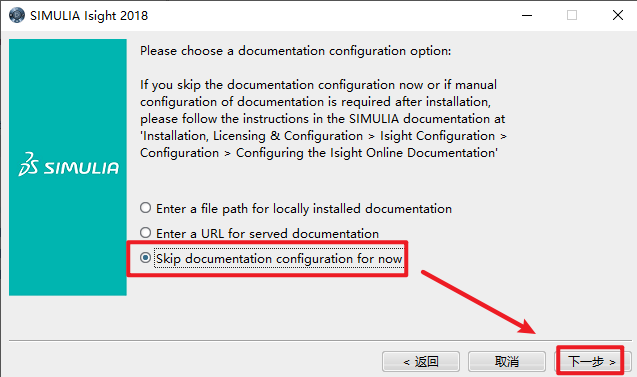Click the Isight app icon in title bar
Screen dimensions: 637x377
point(17,15)
